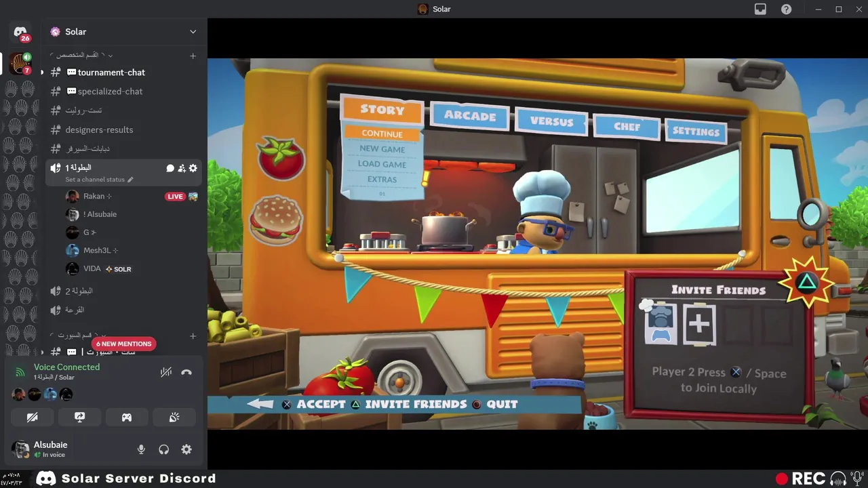Collapse the القسم المتخصص category
This screenshot has height=488, width=868.
click(x=81, y=55)
